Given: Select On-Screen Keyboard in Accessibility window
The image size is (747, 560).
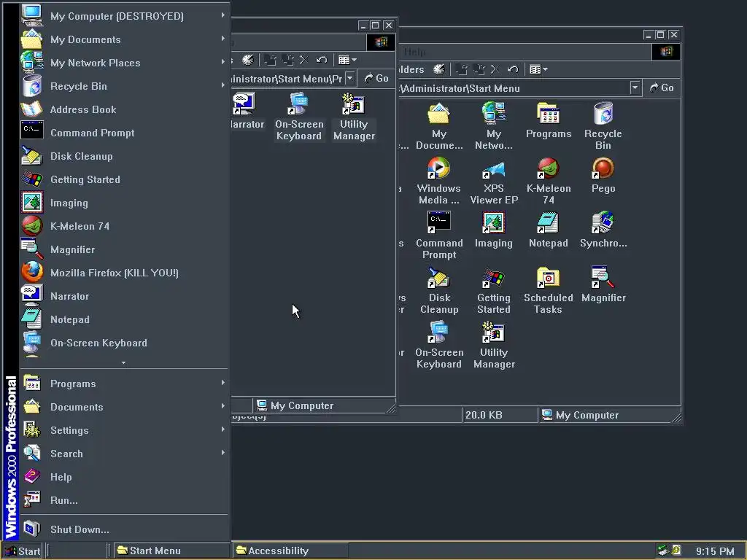Looking at the screenshot, I should click(298, 117).
